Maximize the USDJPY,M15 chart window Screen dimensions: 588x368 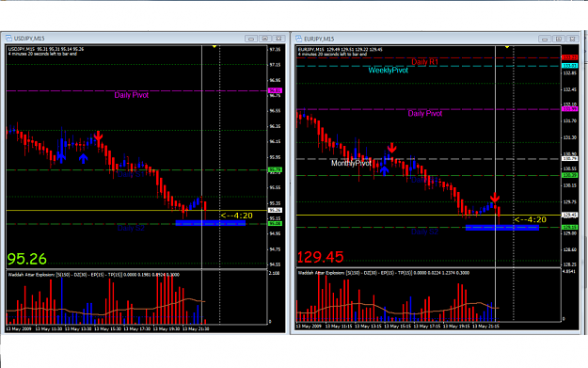[264, 39]
